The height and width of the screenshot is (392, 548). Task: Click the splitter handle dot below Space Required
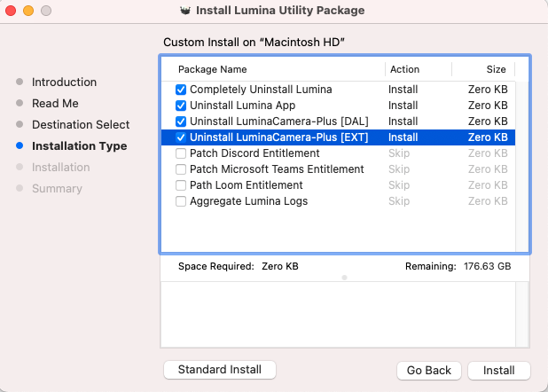point(344,278)
